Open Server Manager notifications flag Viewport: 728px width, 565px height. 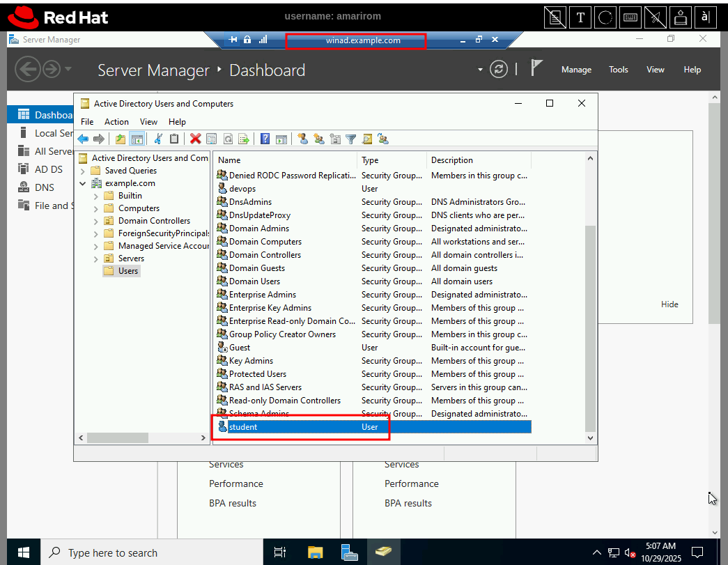pos(536,68)
